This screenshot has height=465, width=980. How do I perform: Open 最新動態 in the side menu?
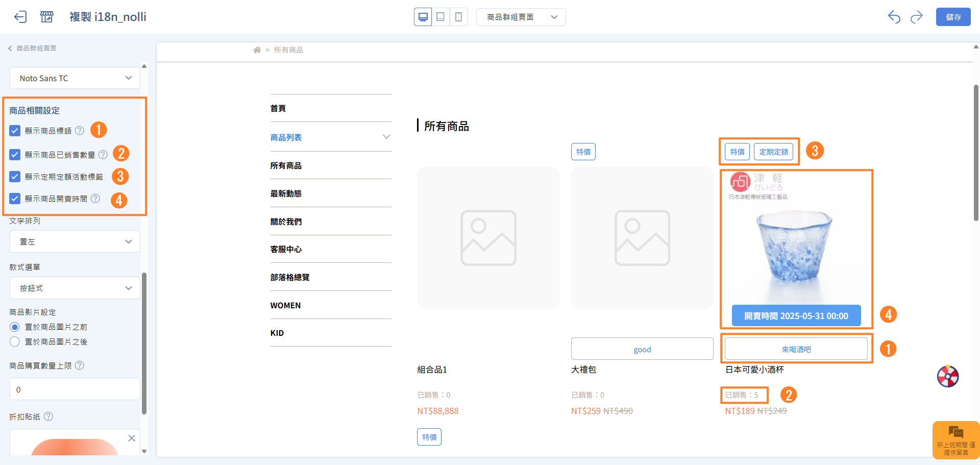pos(286,193)
